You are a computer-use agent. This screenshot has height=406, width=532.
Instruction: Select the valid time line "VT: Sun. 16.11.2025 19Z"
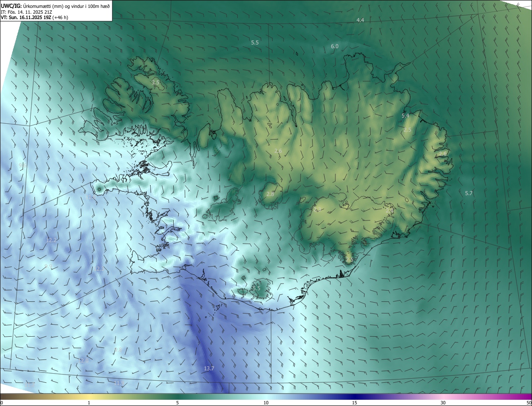tap(26, 18)
